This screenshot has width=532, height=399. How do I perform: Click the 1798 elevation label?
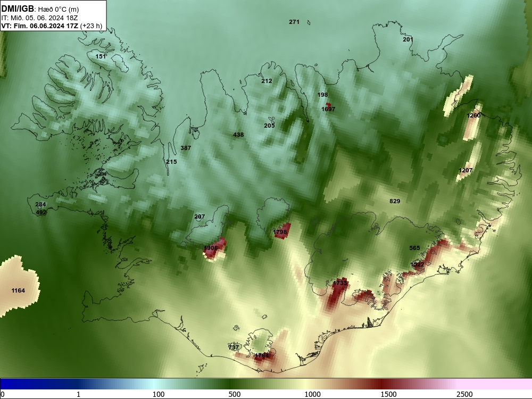coord(280,232)
